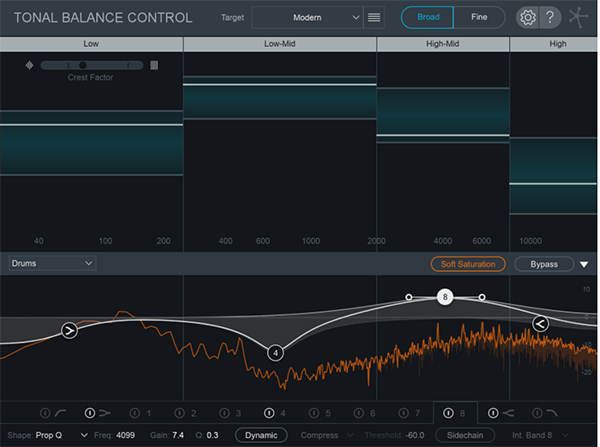Click the Gain value 7.4
This screenshot has height=447, width=600.
(178, 435)
